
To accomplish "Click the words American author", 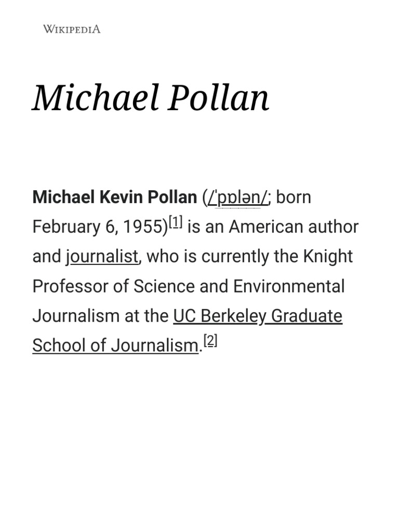I will 294,227.
